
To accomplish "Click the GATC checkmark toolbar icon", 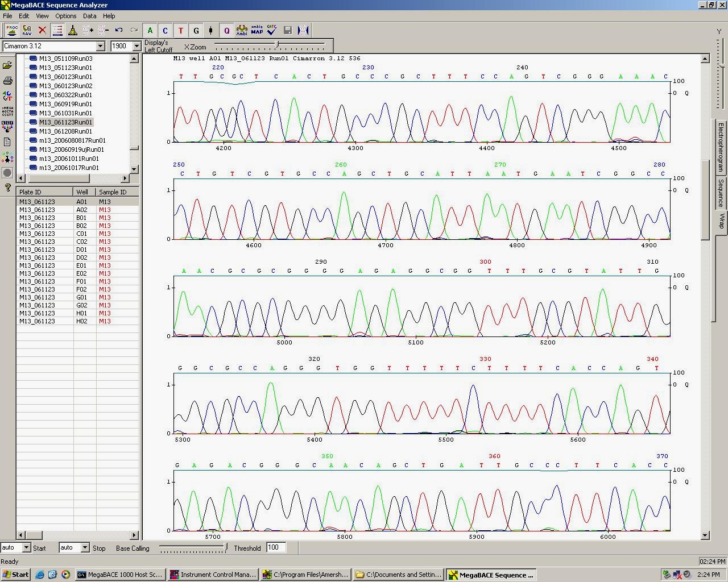I will 272,30.
